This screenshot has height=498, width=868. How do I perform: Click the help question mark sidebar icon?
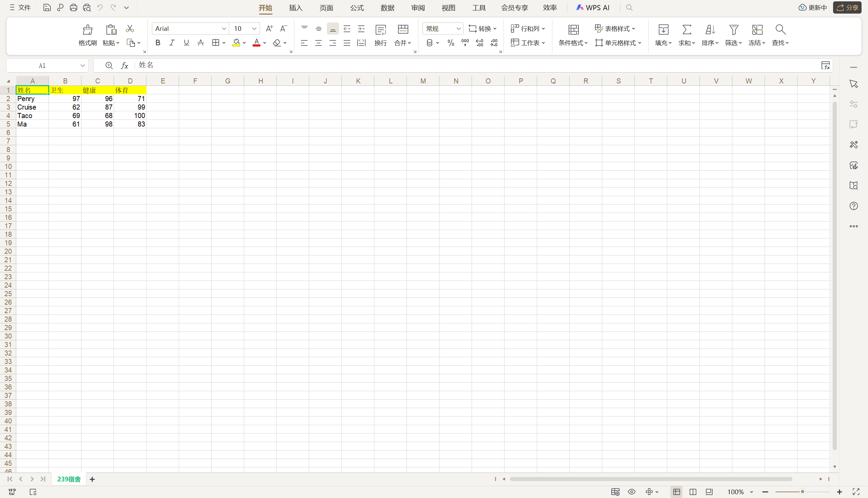pos(854,206)
